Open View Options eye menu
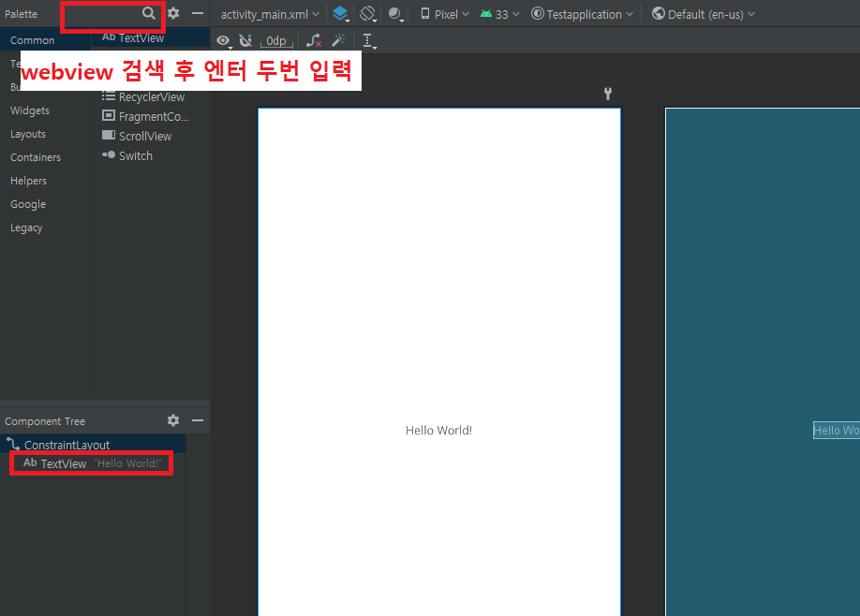This screenshot has width=860, height=616. tap(223, 40)
